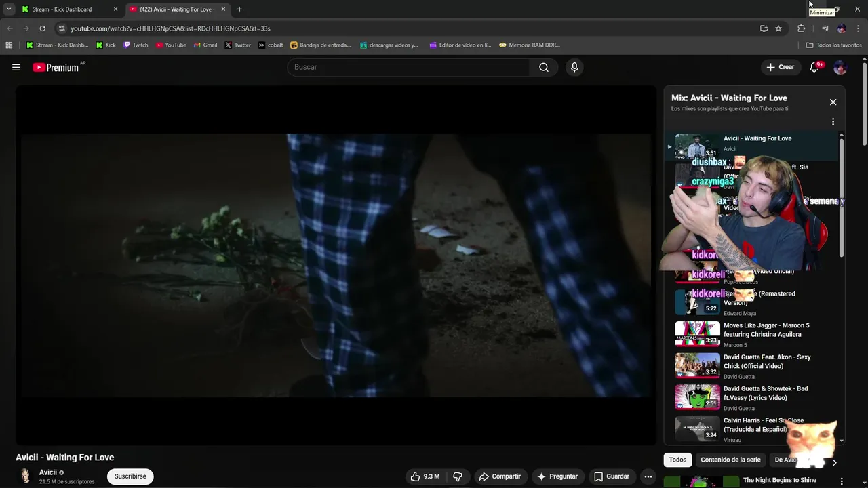Click the playlist panel scrollbar
Viewport: 868px width, 488px height.
click(842, 197)
